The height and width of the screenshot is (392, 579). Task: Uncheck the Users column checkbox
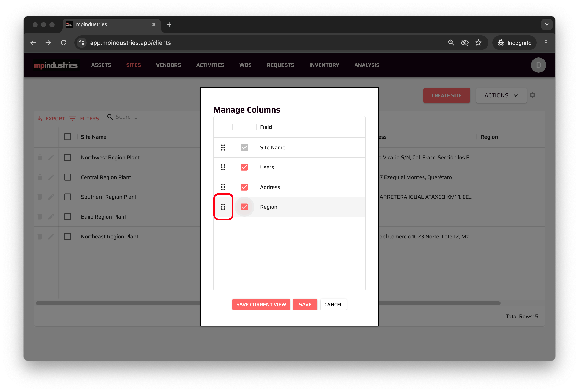(244, 167)
